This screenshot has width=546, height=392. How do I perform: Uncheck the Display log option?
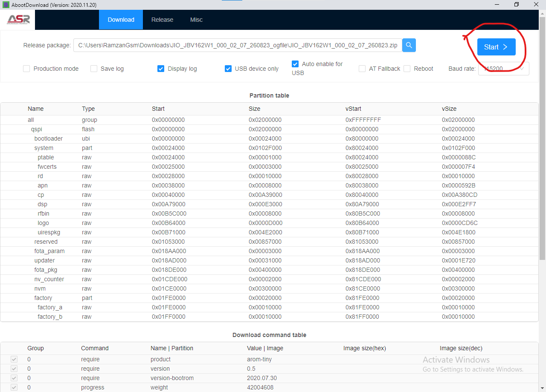[161, 69]
